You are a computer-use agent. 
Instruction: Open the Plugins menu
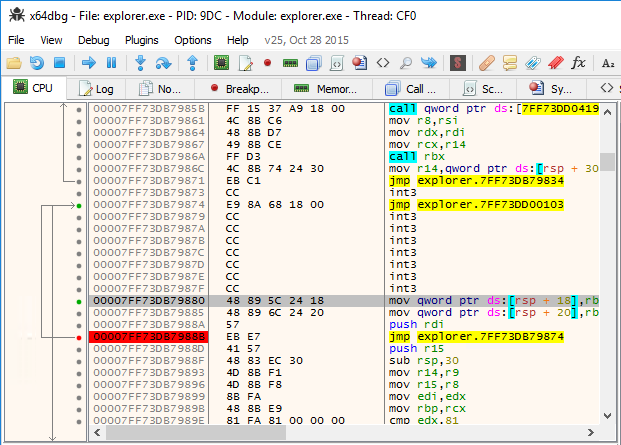pos(141,40)
